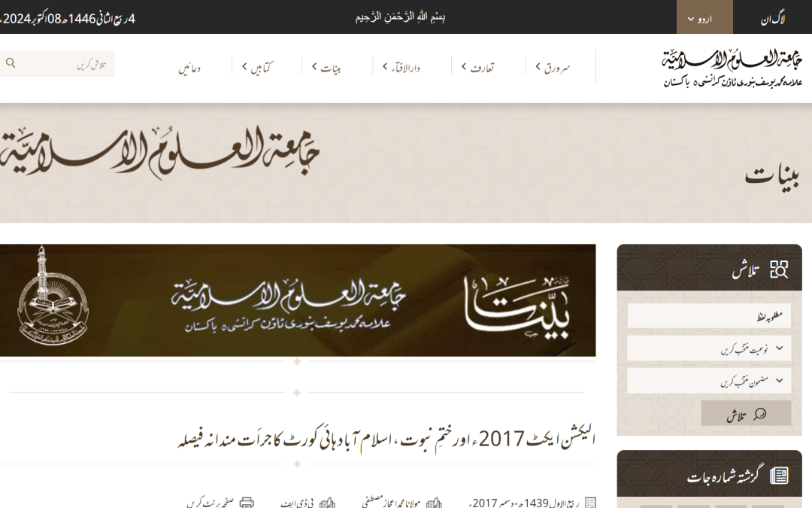Image resolution: width=812 pixels, height=508 pixels.
Task: Click the printer icon beside صفحہ پرنٹ کریں
Action: click(x=247, y=503)
